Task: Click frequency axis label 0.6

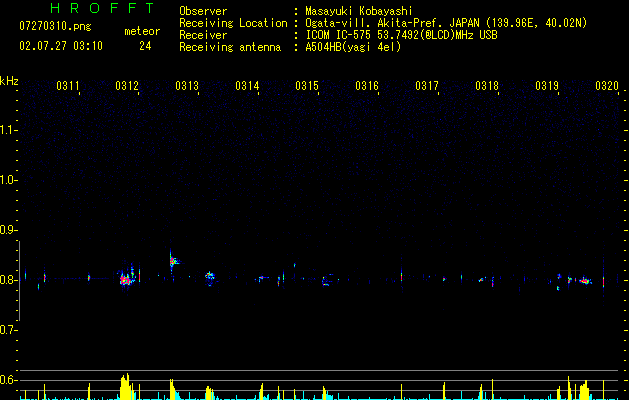Action: pos(8,380)
